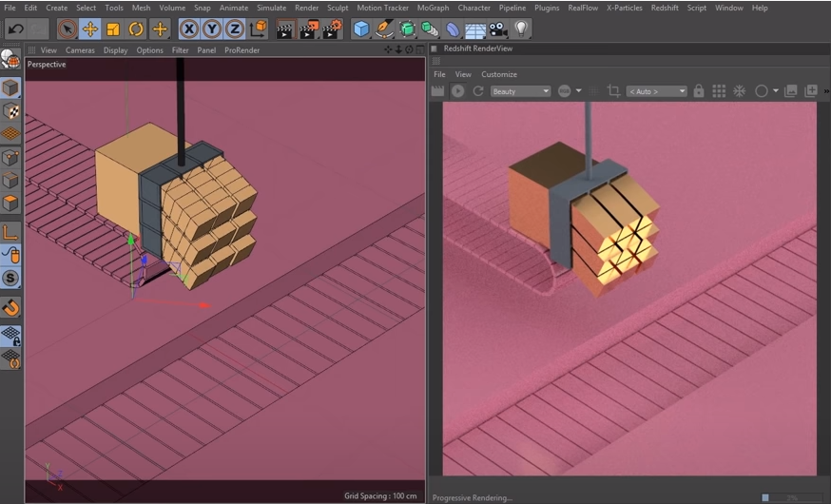Click viewport zoom arrow icon
The height and width of the screenshot is (504, 831).
398,49
